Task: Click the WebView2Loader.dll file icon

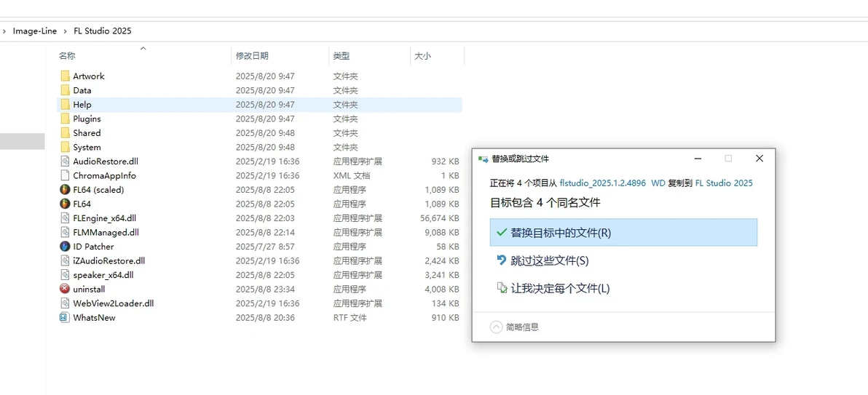Action: click(x=65, y=303)
